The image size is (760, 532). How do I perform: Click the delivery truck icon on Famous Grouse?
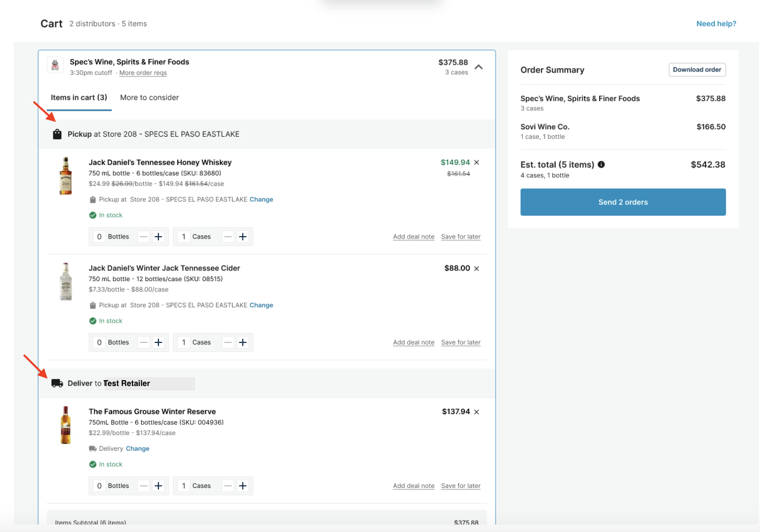[x=93, y=448]
